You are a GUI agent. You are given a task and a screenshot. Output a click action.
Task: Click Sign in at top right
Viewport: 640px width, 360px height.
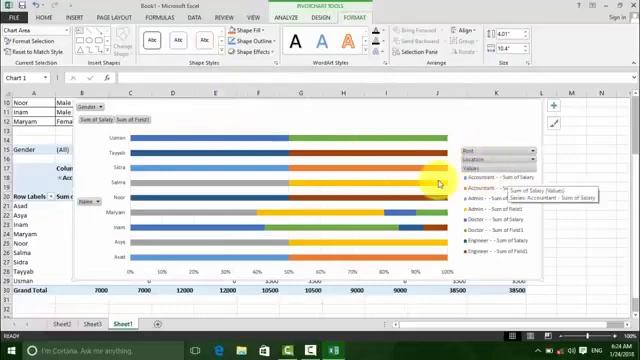(617, 17)
